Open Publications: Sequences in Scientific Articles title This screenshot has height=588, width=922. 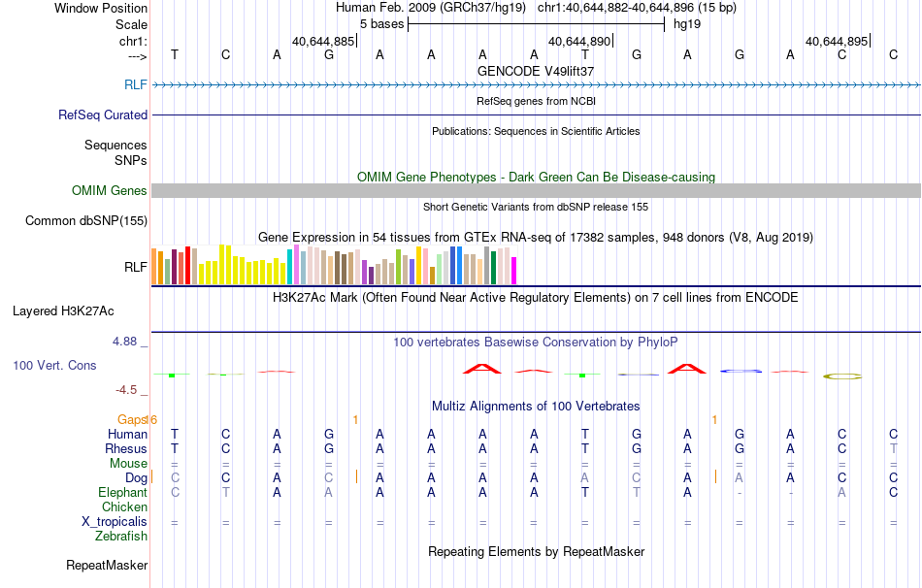[536, 131]
